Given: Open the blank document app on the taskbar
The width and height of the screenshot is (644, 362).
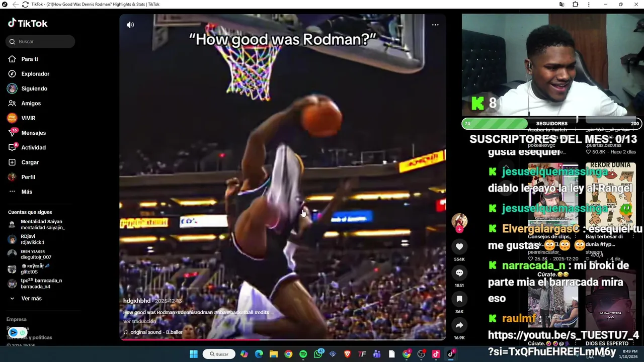Looking at the screenshot, I should pos(391,354).
